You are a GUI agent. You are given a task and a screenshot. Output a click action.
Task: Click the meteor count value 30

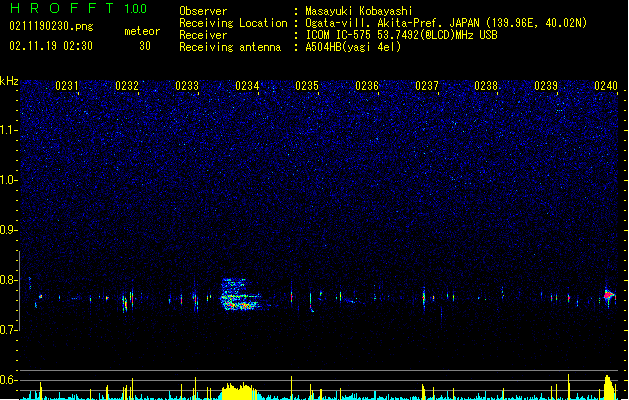pos(145,46)
